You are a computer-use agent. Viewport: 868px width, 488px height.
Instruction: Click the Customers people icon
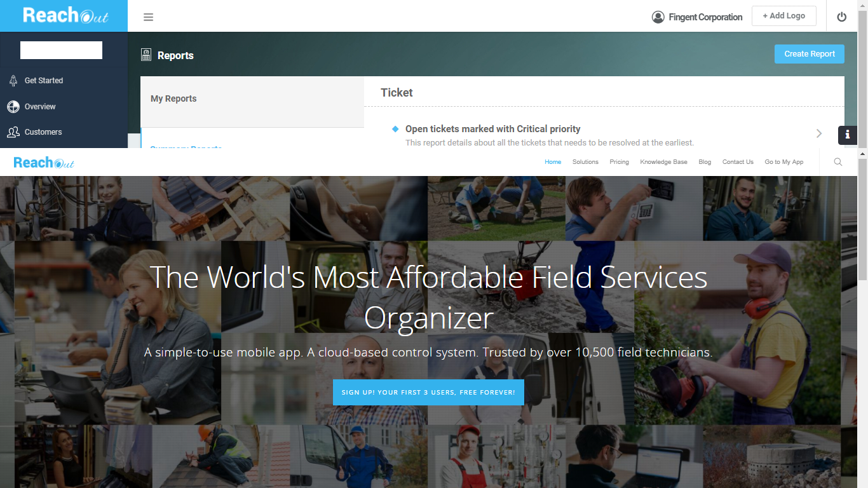(x=13, y=132)
